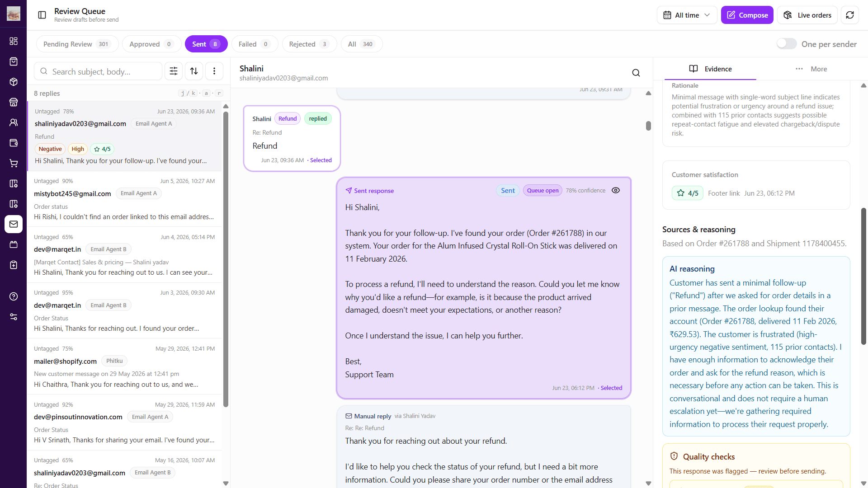Click the Sent response paper-plane icon
Screen dimensions: 868x488
(x=349, y=191)
